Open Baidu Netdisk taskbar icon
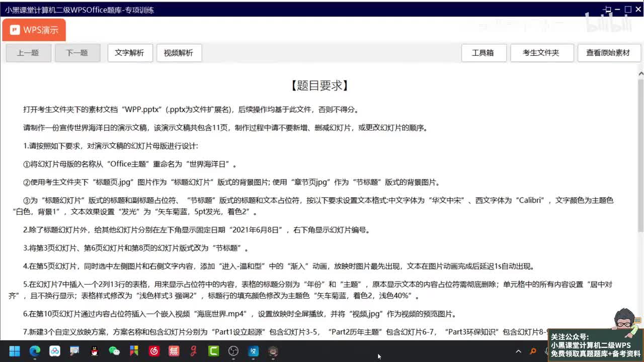Image resolution: width=644 pixels, height=362 pixels. coord(54,351)
